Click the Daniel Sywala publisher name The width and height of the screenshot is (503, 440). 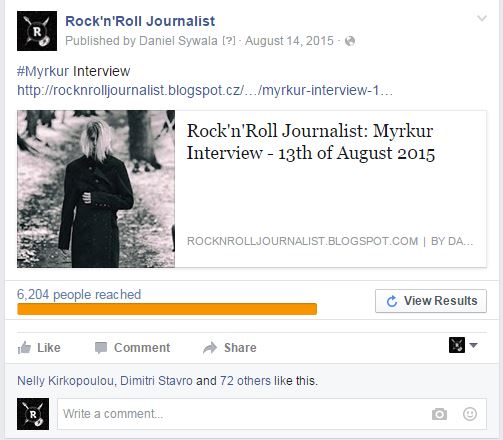point(178,41)
